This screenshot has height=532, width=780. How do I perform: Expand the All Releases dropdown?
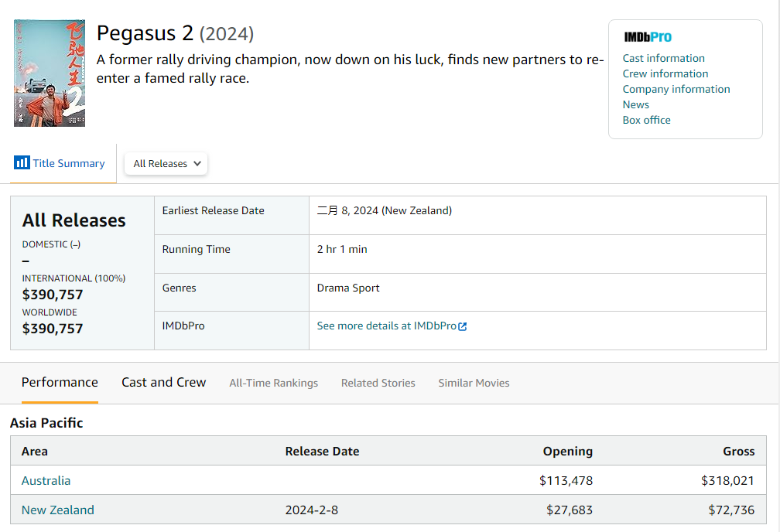166,164
